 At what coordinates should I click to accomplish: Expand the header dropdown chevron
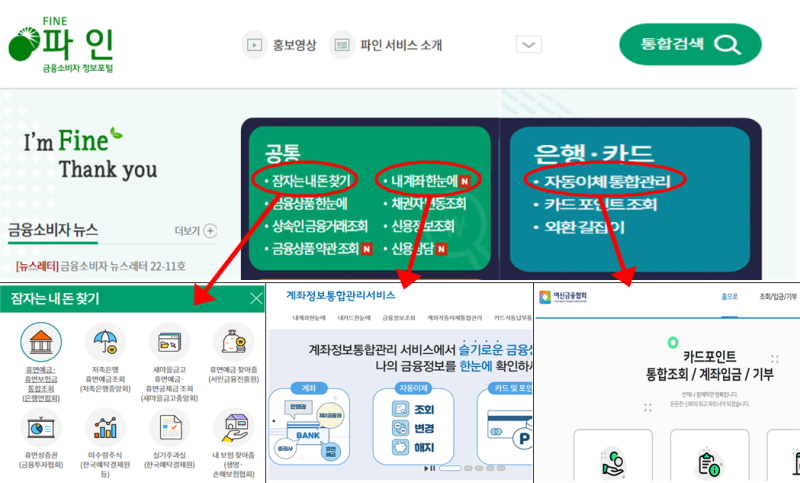[x=529, y=44]
